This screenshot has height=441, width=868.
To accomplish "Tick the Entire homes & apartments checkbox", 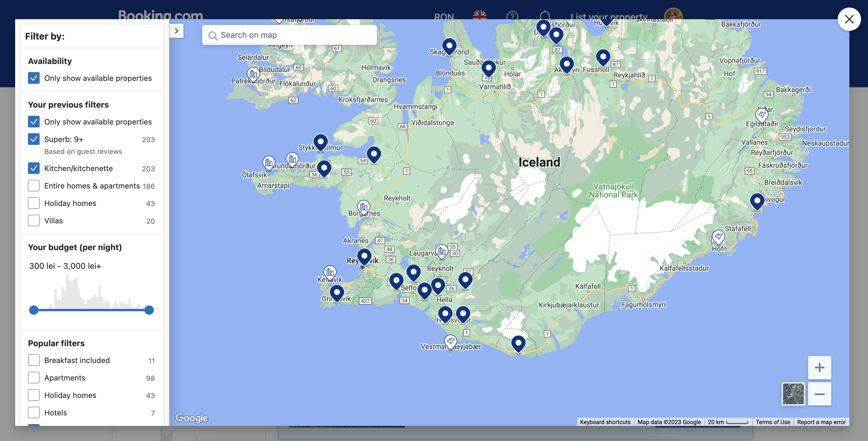I will point(34,186).
